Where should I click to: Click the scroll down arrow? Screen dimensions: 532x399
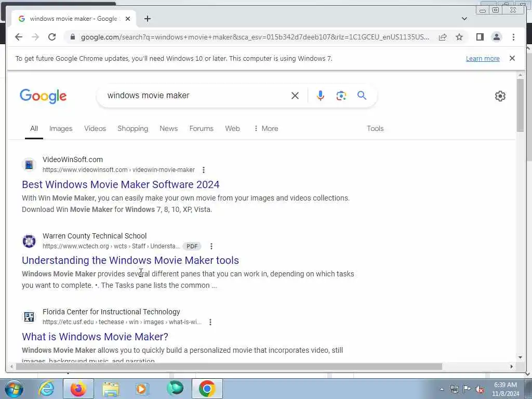[520, 357]
